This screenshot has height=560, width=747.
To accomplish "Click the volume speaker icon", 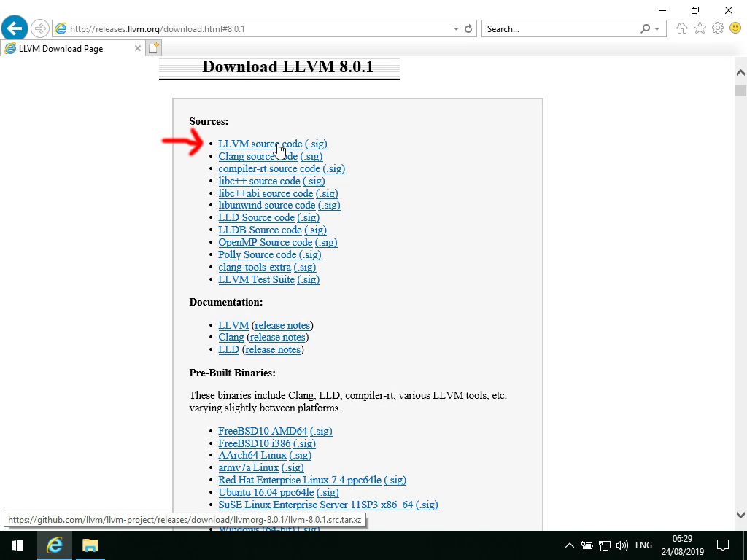I will (x=622, y=545).
